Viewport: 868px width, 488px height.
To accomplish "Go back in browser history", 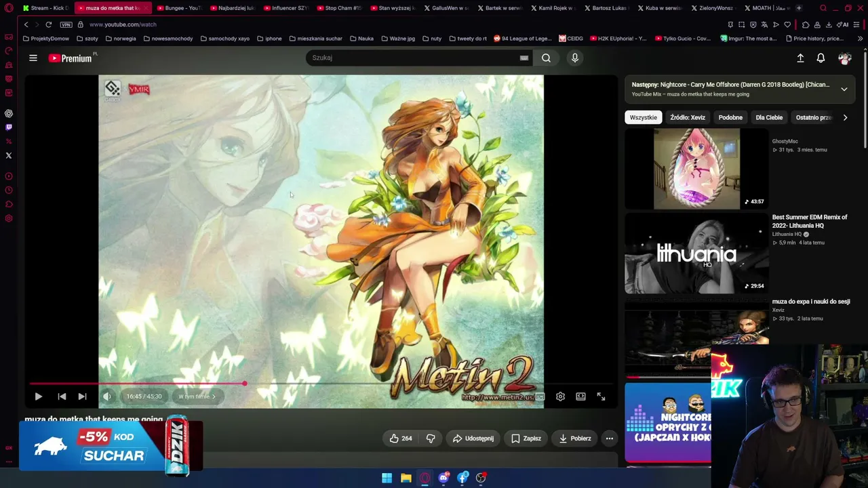I will 26,24.
